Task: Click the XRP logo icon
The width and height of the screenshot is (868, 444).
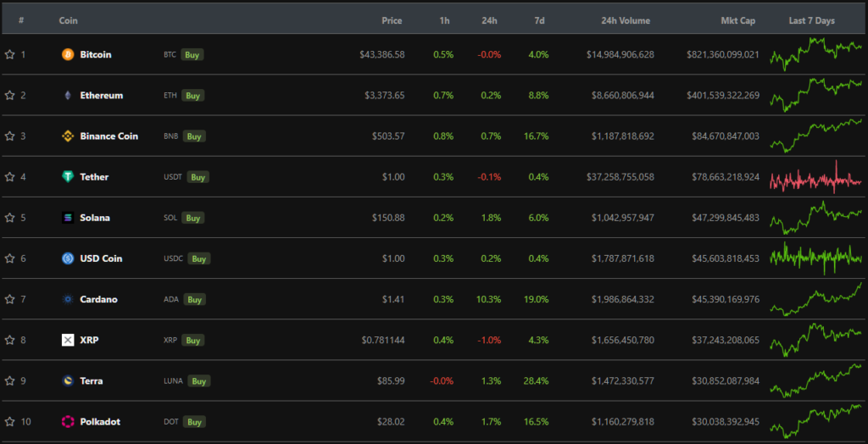Action: coord(68,340)
